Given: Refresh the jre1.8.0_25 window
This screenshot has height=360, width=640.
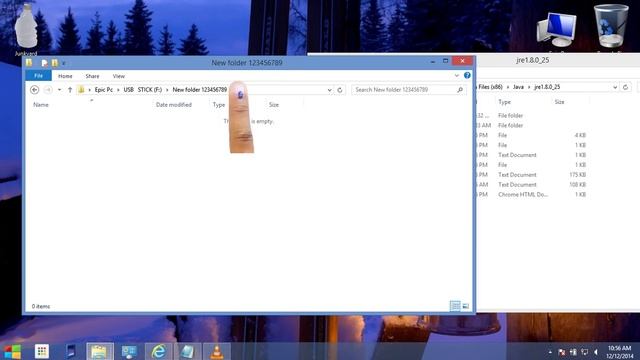Looking at the screenshot, I should tap(625, 87).
